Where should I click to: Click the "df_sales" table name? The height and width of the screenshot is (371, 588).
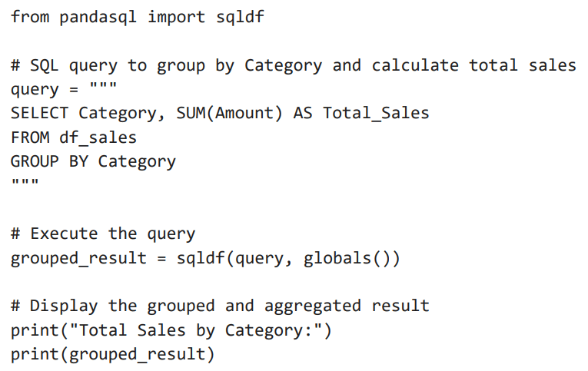(x=98, y=137)
